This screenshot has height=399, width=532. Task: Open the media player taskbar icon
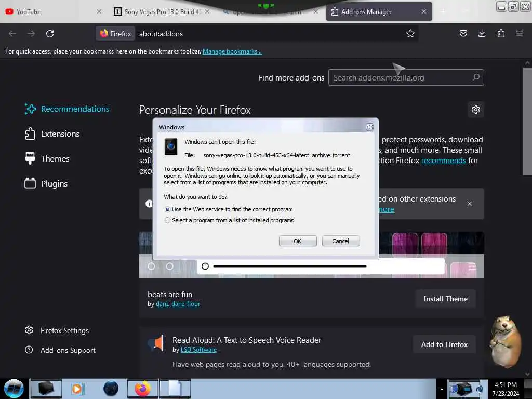coord(77,389)
